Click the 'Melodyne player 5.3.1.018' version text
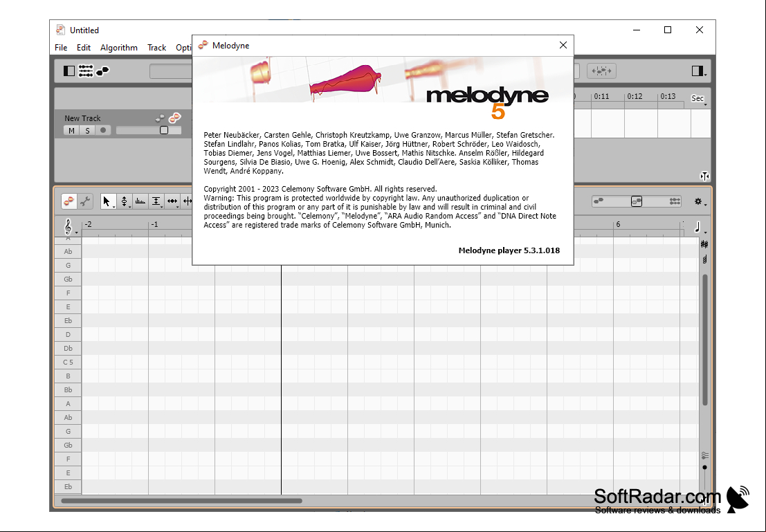This screenshot has height=532, width=766. (509, 250)
